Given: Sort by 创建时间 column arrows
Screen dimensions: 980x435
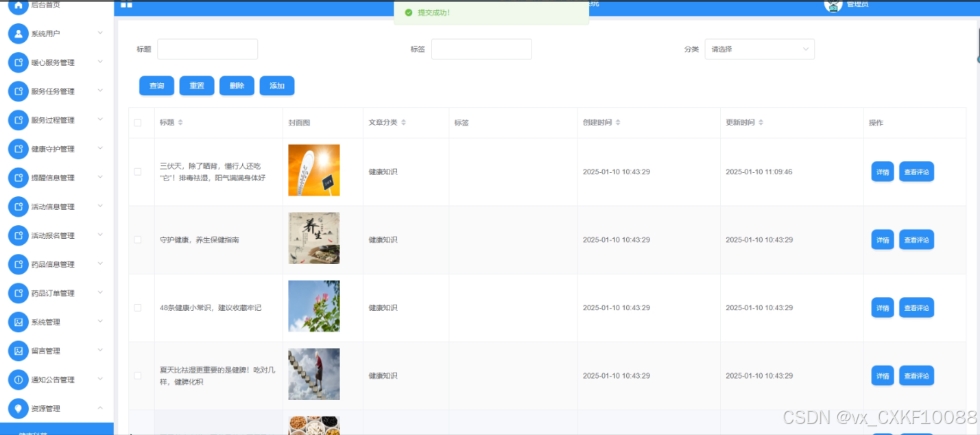Looking at the screenshot, I should 618,123.
